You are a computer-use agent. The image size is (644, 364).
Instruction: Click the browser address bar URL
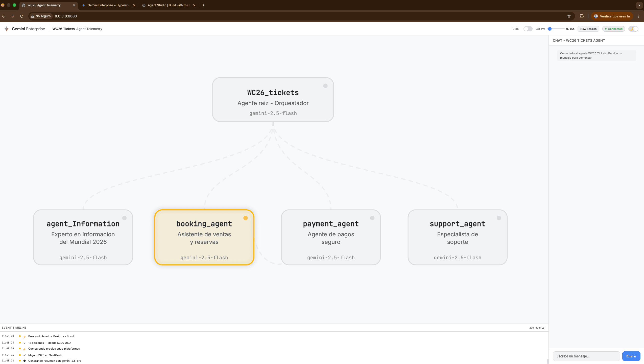[66, 16]
